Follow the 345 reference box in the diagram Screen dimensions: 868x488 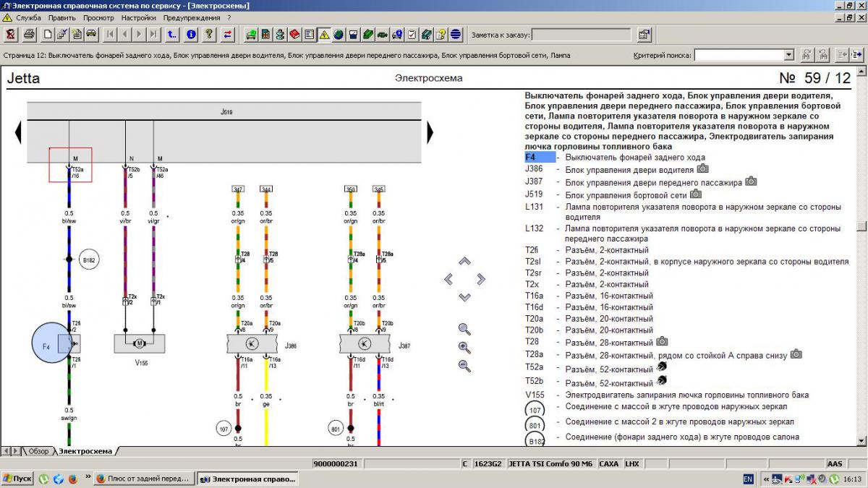coord(378,189)
